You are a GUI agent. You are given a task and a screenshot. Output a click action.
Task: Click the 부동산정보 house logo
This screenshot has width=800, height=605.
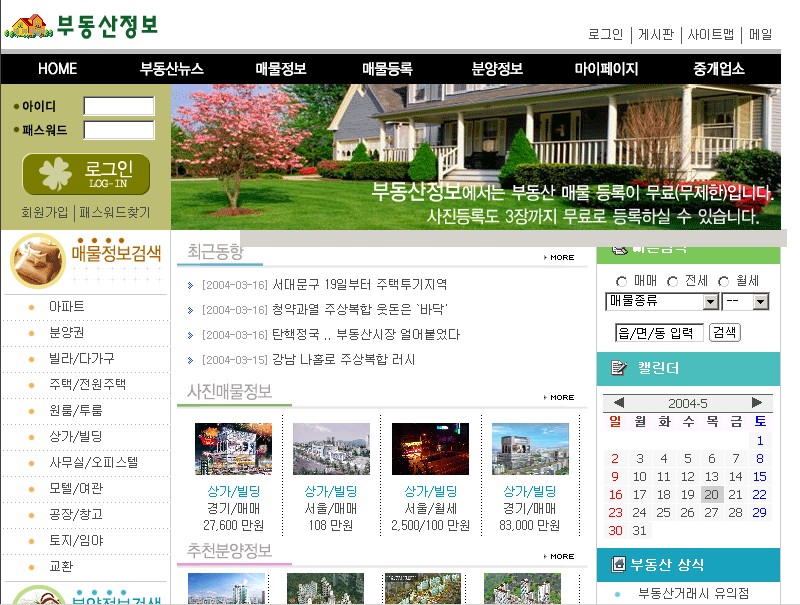[27, 26]
